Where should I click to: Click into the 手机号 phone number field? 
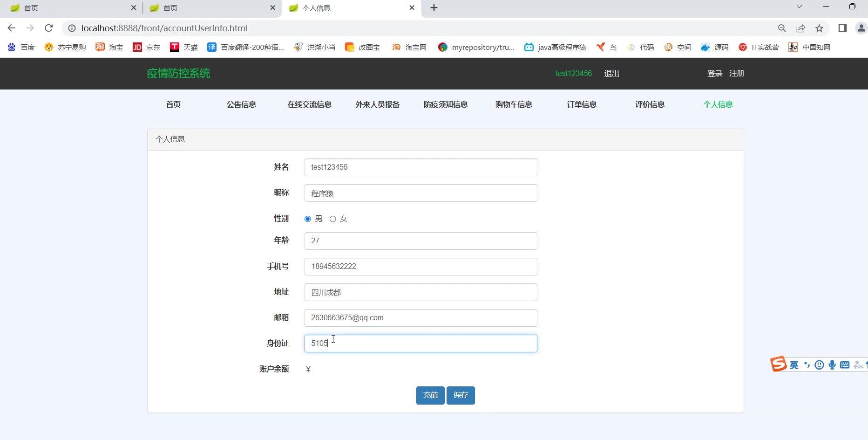coord(420,267)
